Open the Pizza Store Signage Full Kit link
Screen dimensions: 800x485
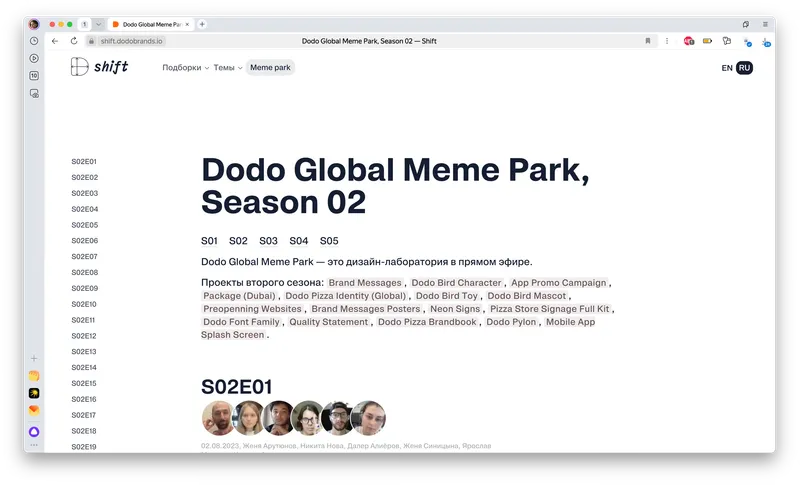(x=549, y=309)
